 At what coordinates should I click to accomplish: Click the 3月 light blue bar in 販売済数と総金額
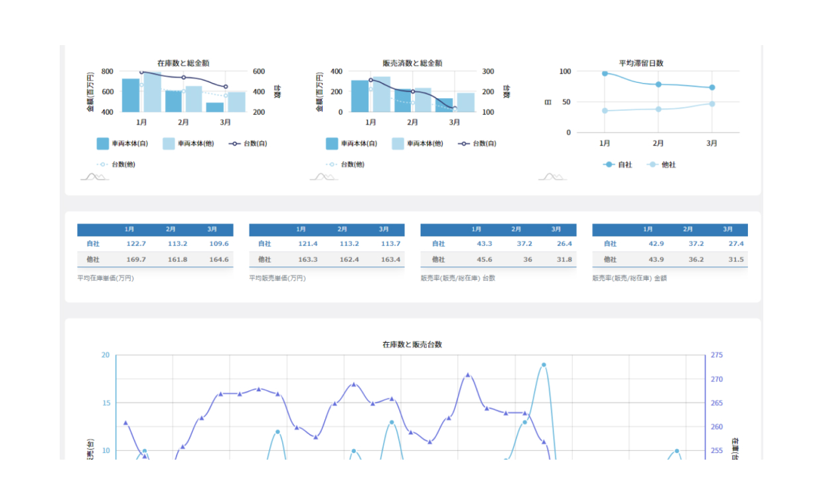pyautogui.click(x=465, y=102)
